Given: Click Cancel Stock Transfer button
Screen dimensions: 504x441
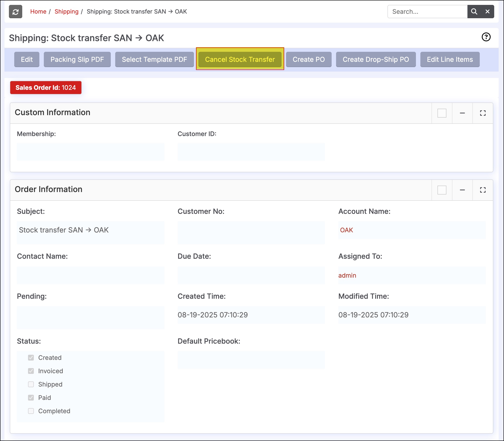Looking at the screenshot, I should tap(240, 59).
